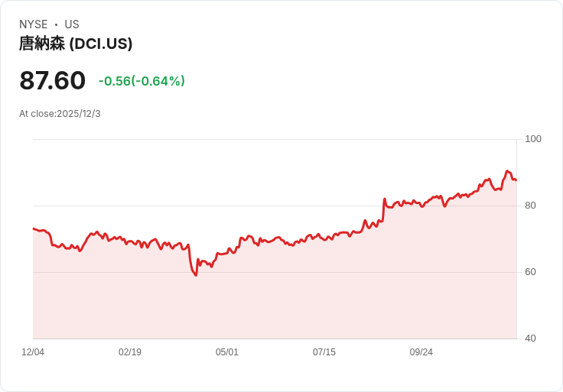
Task: Click the NYSE exchange label
Action: [x=34, y=24]
